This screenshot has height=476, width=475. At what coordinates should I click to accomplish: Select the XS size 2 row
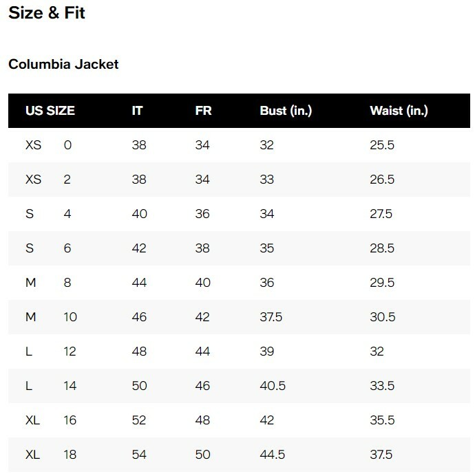[x=239, y=180]
